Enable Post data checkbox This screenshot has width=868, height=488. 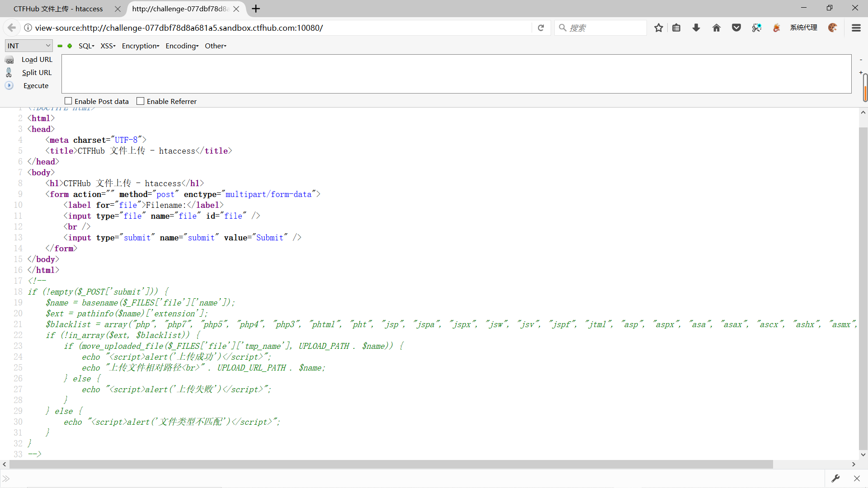coord(68,101)
